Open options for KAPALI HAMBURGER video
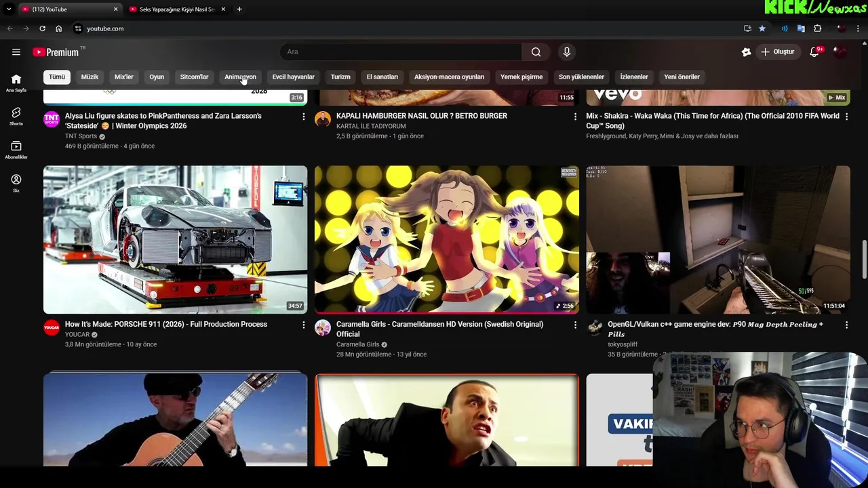 [x=575, y=117]
